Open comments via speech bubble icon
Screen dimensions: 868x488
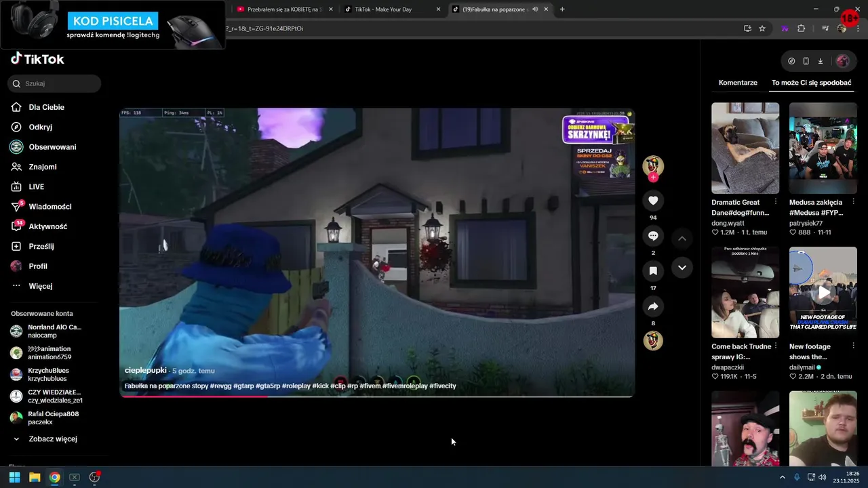[x=653, y=236]
